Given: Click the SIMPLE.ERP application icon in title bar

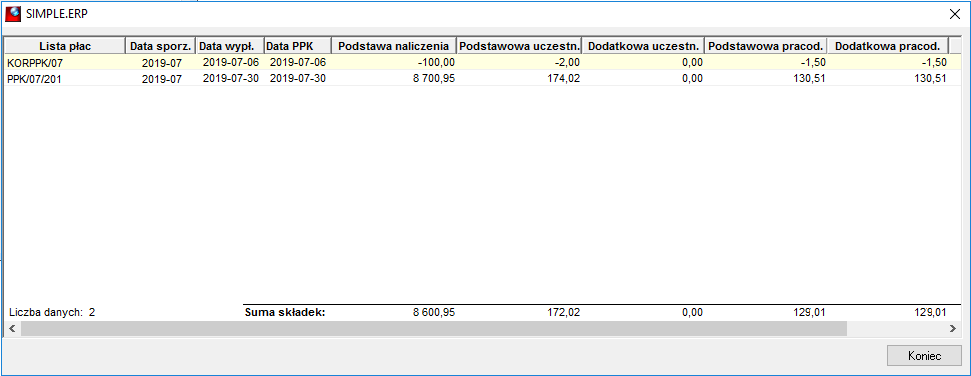Looking at the screenshot, I should pos(12,14).
